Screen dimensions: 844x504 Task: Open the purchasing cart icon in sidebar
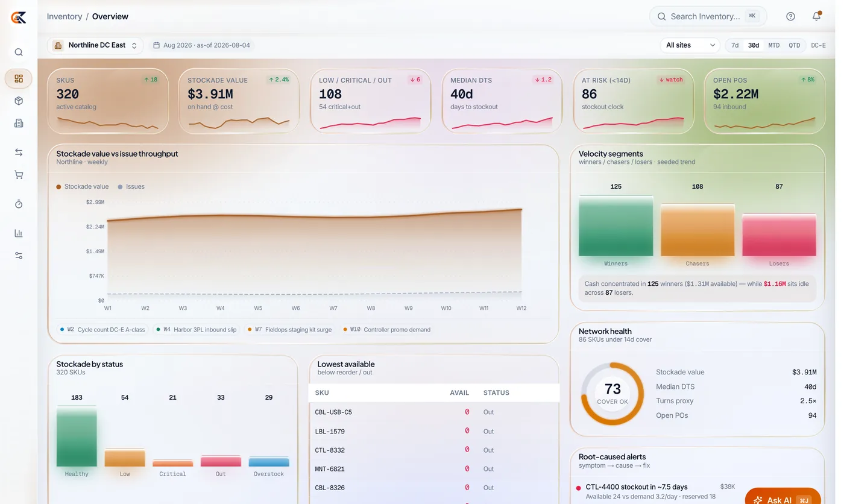(19, 175)
